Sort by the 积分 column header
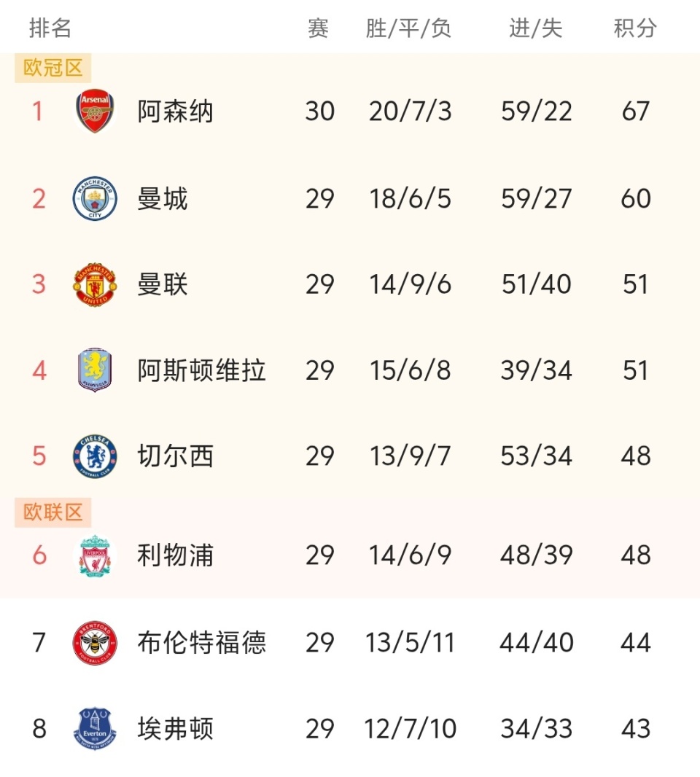This screenshot has width=700, height=777. (635, 28)
